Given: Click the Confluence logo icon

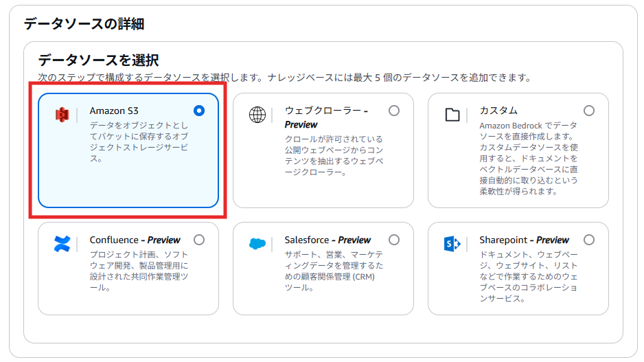Looking at the screenshot, I should [62, 244].
